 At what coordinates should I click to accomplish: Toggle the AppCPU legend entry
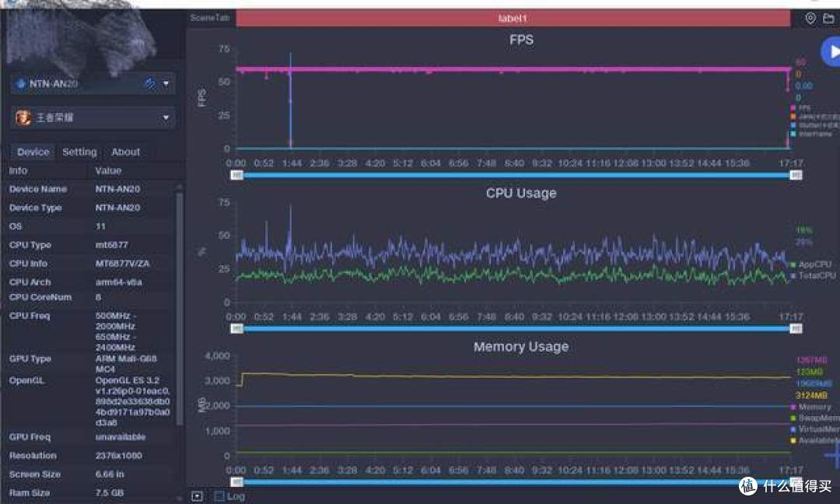click(811, 264)
